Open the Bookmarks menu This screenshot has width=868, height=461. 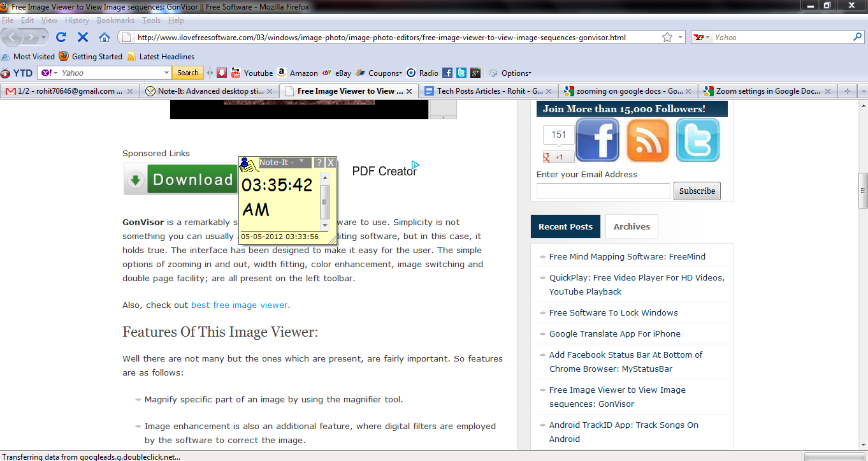(x=115, y=20)
